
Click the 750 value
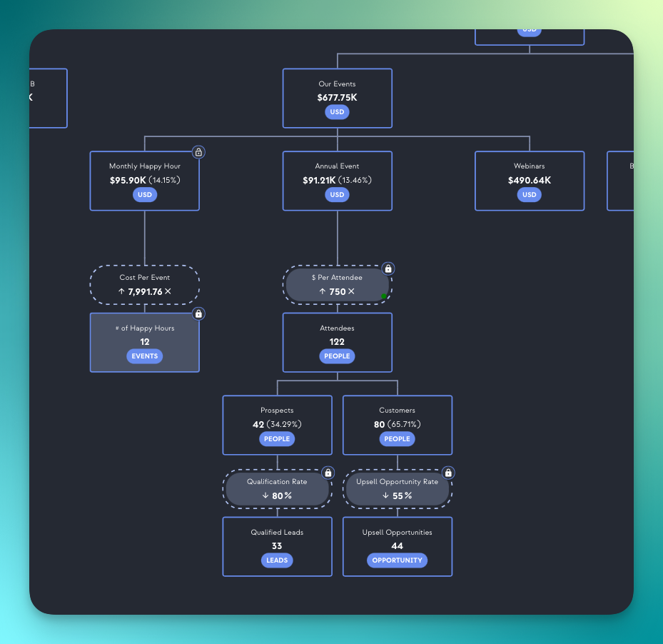tap(338, 291)
